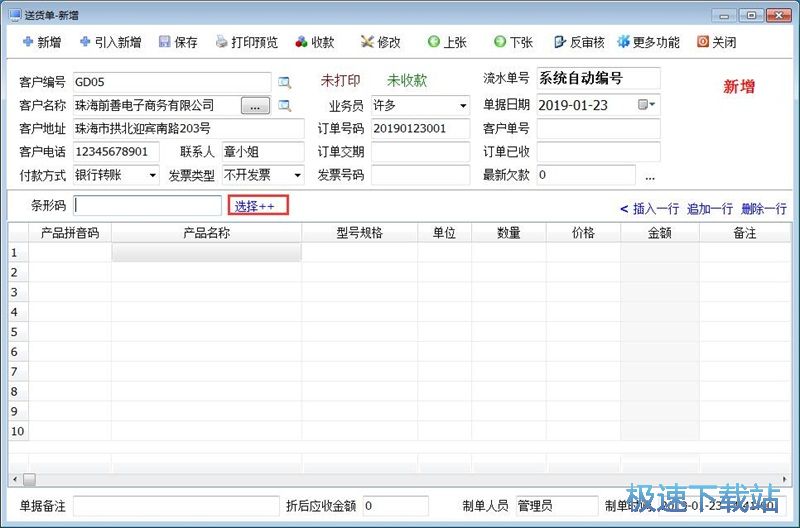Open 打印预览 print preview

247,42
